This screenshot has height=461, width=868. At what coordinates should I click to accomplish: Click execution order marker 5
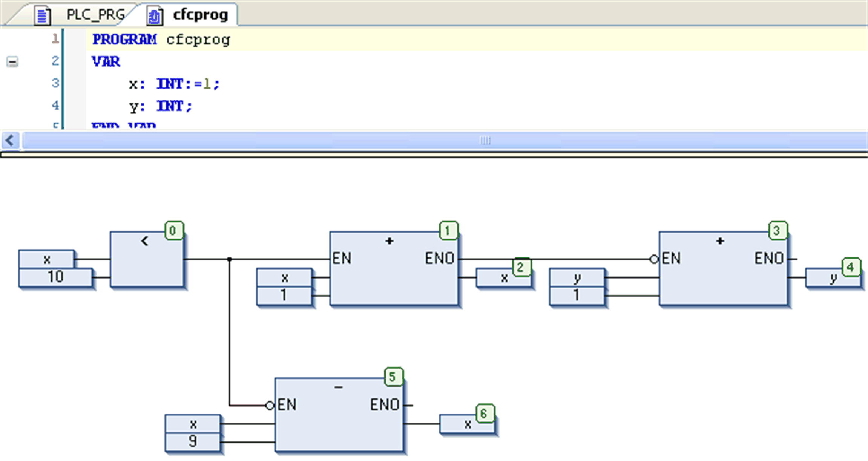click(393, 377)
